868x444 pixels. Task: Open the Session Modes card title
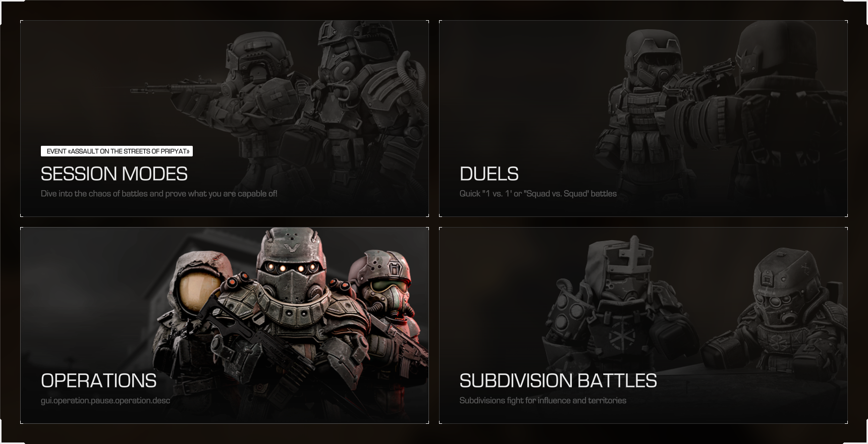click(114, 174)
